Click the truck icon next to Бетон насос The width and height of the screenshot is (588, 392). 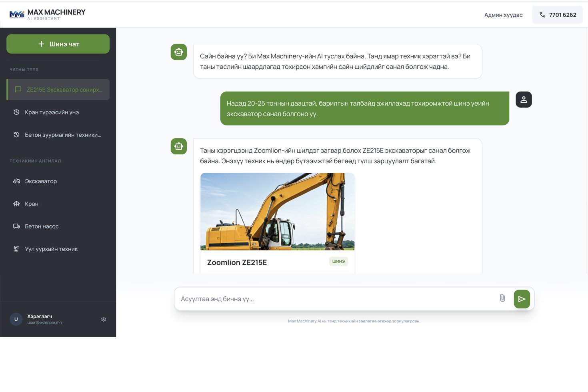tap(16, 226)
